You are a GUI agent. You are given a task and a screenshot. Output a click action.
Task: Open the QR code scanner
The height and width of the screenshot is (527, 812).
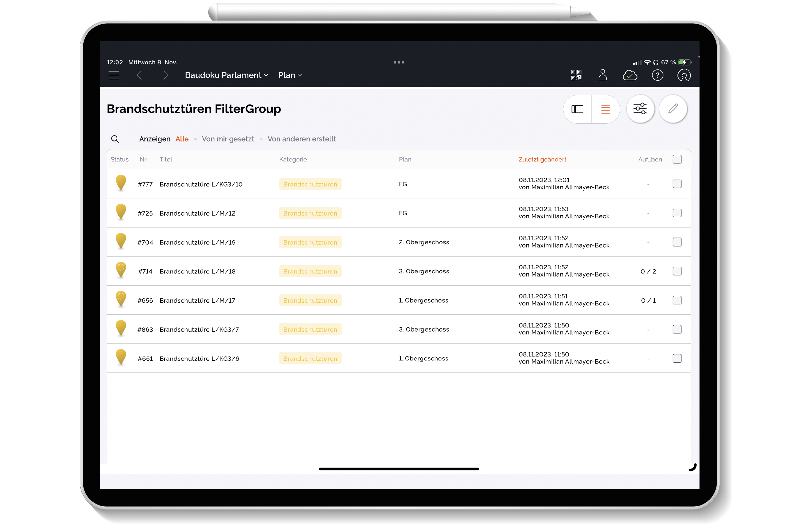(x=576, y=75)
